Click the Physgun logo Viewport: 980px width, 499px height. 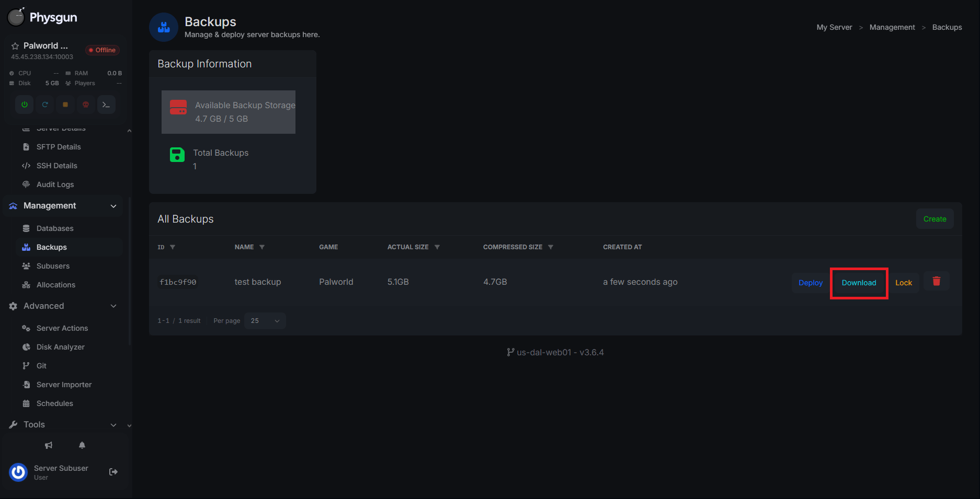42,17
